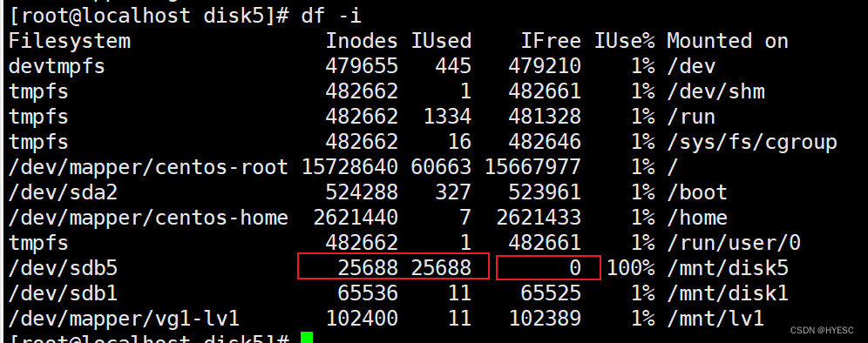Click the '/dev/sda2' filesystem name
The height and width of the screenshot is (343, 868).
pos(63,192)
